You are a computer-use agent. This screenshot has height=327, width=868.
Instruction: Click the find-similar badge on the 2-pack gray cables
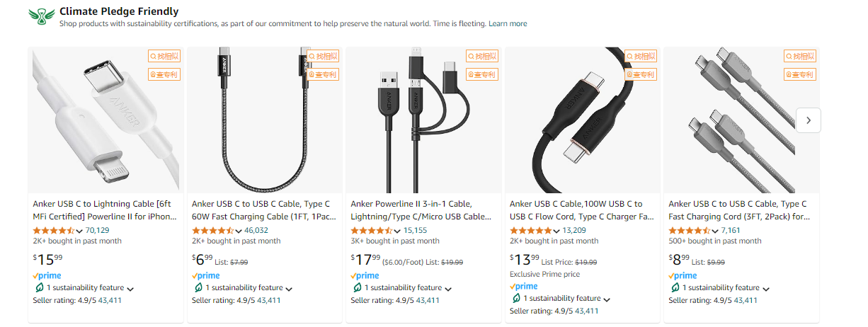[x=799, y=56]
